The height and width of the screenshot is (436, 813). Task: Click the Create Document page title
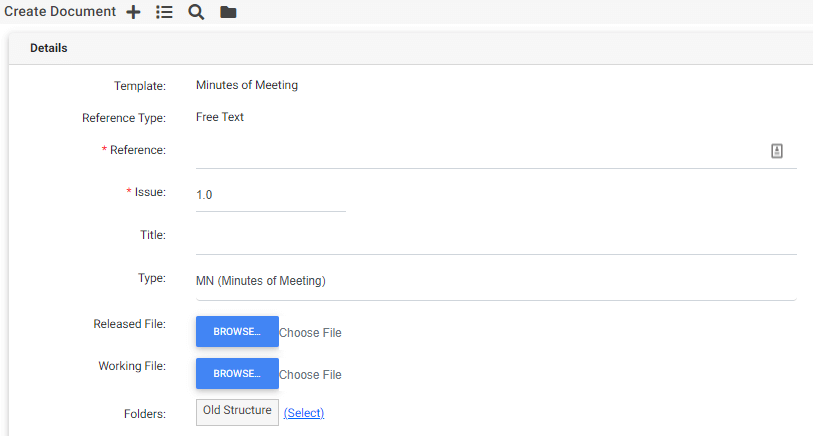point(60,12)
